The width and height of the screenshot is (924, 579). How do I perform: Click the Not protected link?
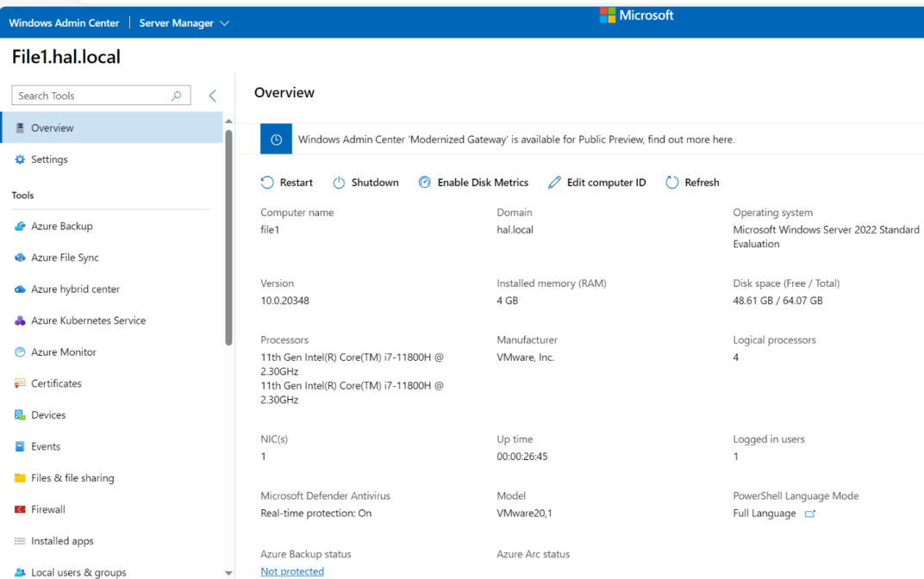(x=292, y=571)
